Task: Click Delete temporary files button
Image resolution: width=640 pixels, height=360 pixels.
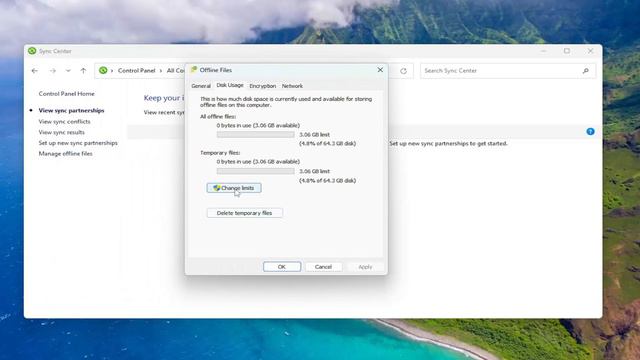Action: point(244,213)
